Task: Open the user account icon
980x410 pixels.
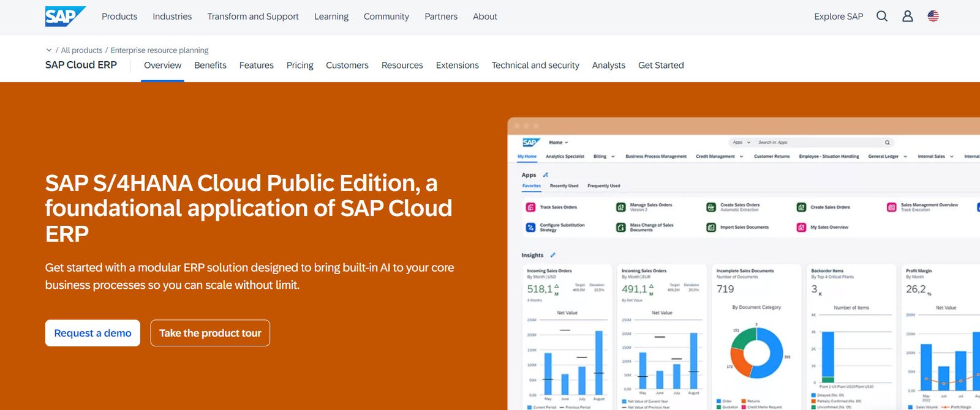Action: point(908,17)
